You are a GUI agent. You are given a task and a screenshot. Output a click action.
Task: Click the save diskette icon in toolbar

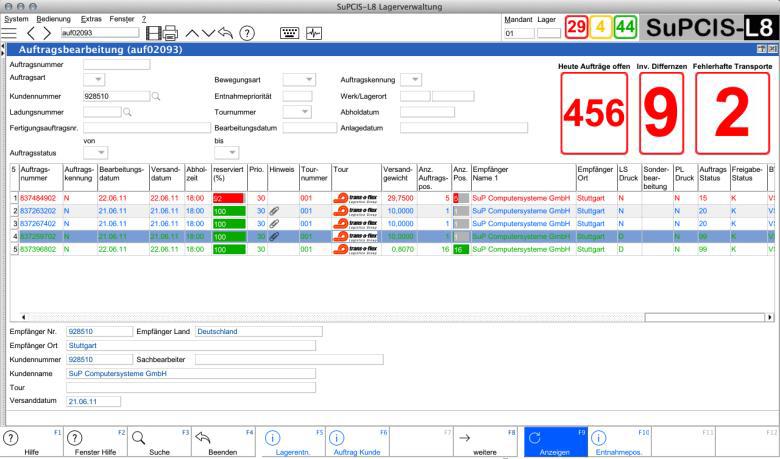pos(154,33)
